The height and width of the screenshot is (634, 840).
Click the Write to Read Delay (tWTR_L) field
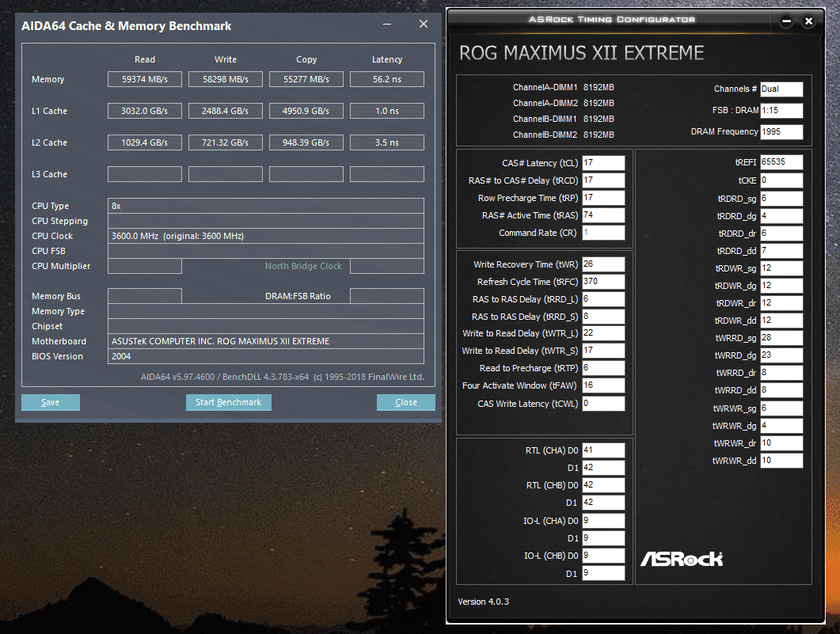603,333
